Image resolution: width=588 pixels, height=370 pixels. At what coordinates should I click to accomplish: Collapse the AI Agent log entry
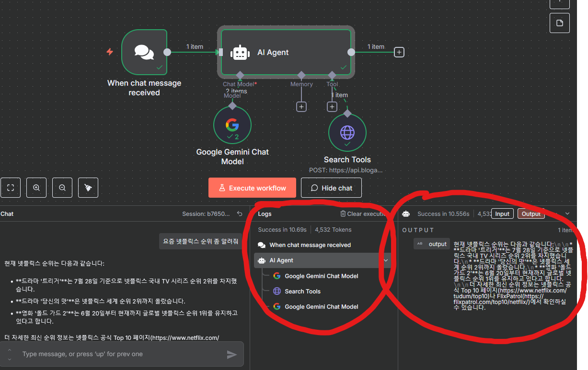point(386,260)
